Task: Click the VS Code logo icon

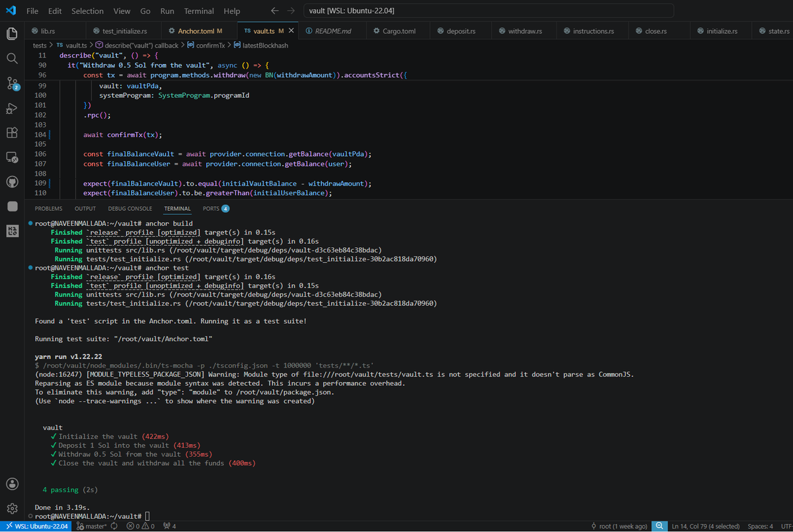Action: click(x=11, y=11)
